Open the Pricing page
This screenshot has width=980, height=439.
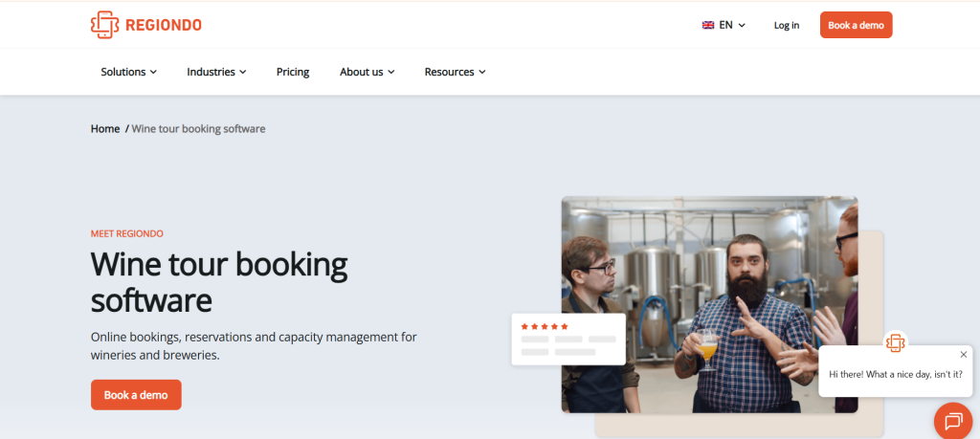click(293, 72)
